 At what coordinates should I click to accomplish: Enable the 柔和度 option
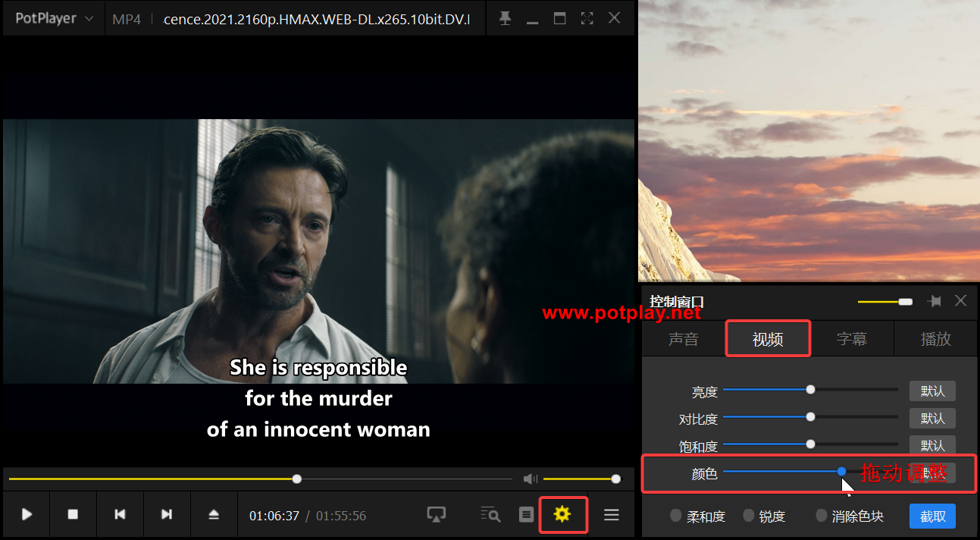(697, 516)
